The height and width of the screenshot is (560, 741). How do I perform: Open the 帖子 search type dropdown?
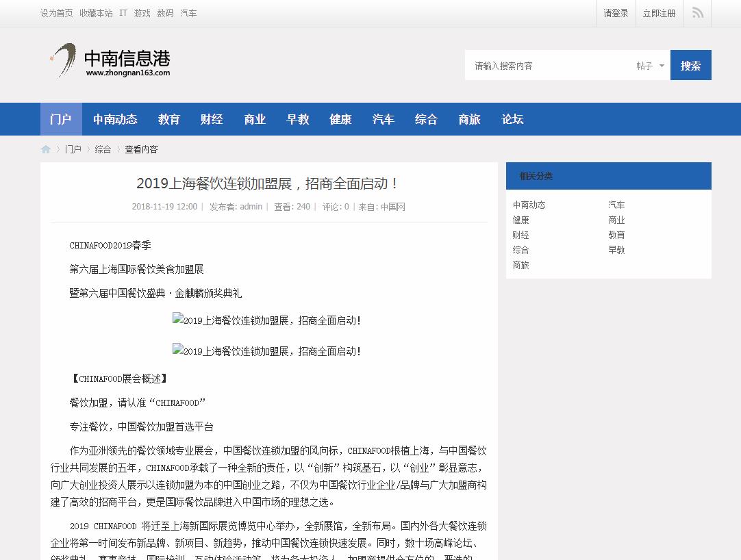click(x=651, y=66)
